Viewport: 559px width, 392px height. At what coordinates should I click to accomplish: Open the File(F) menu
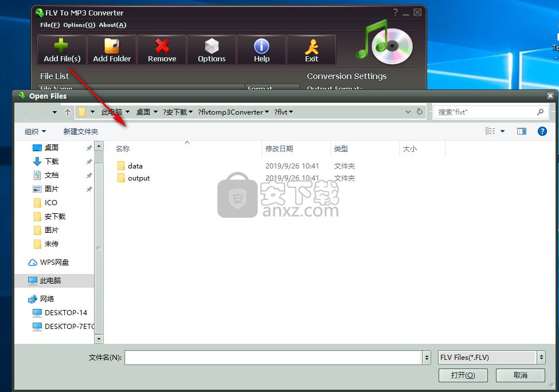tap(50, 25)
